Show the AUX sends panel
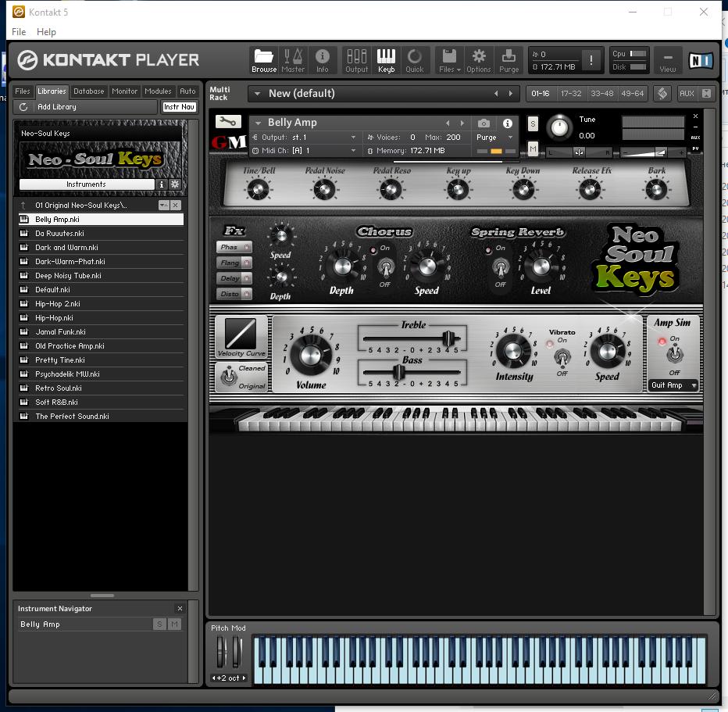 coord(687,94)
